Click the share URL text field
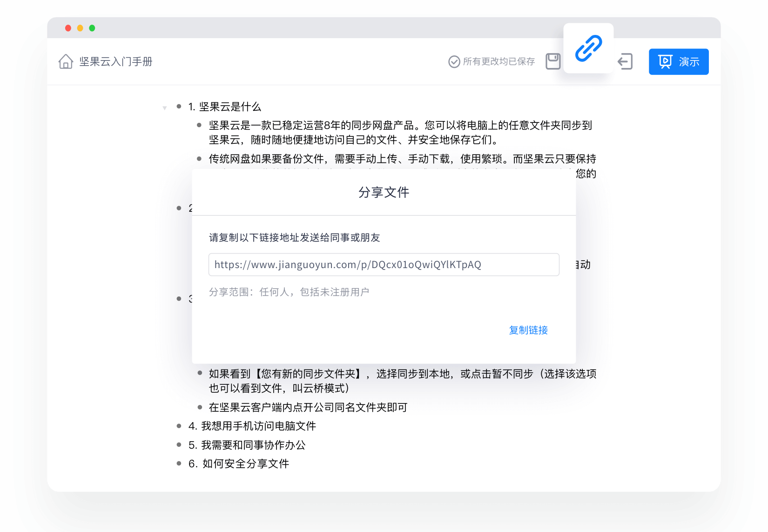Image resolution: width=768 pixels, height=532 pixels. click(x=384, y=264)
